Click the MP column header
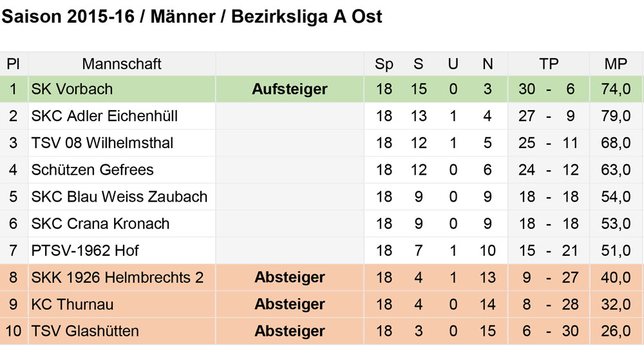 point(615,64)
